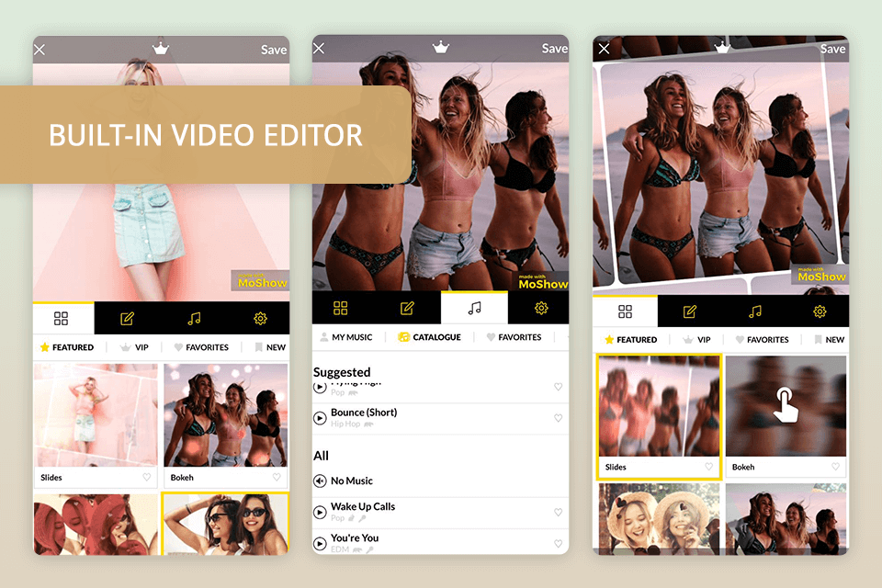Viewport: 882px width, 588px height.
Task: Switch to the Catalogue tab
Action: [x=430, y=337]
